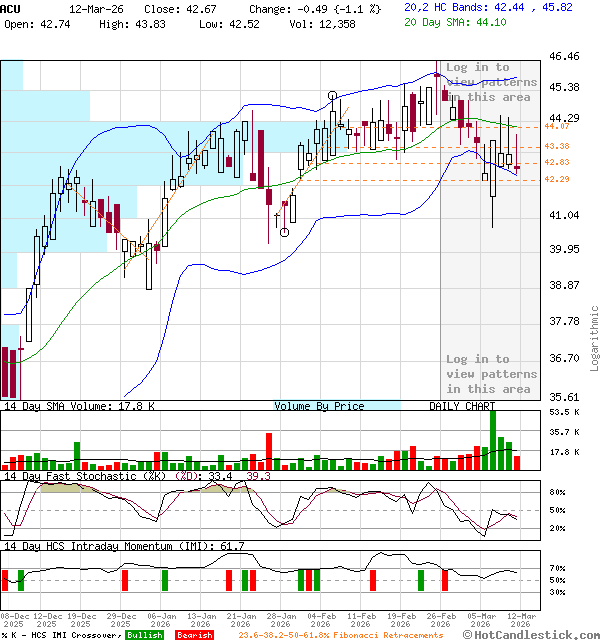The height and width of the screenshot is (640, 600).
Task: Click the Volume By Price label
Action: (x=319, y=406)
